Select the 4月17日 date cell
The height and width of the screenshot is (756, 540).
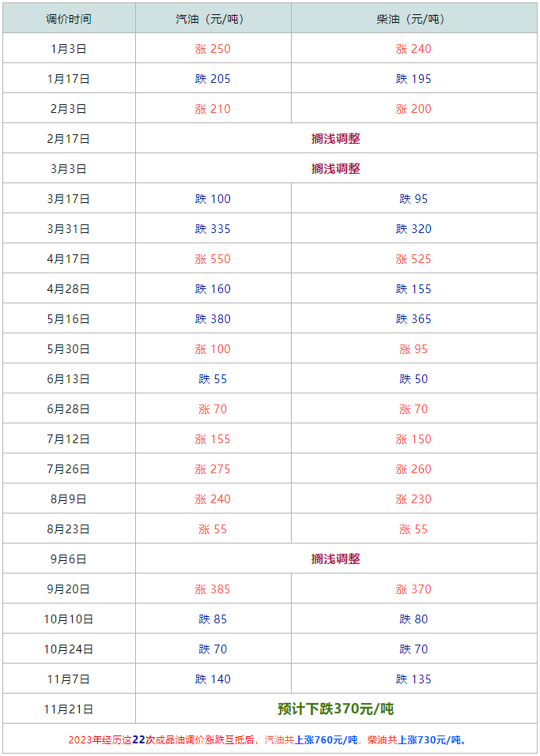click(x=69, y=259)
